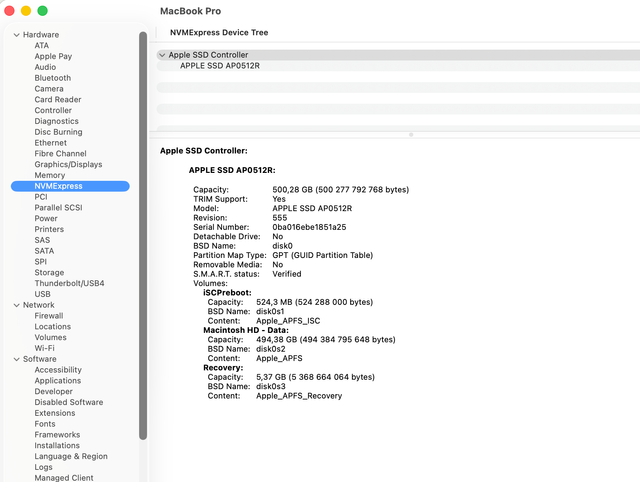Collapse the Software section chevron

tap(16, 360)
